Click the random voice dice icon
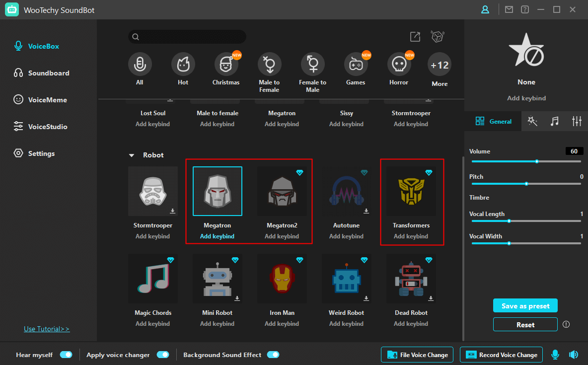The width and height of the screenshot is (588, 365). tap(437, 37)
